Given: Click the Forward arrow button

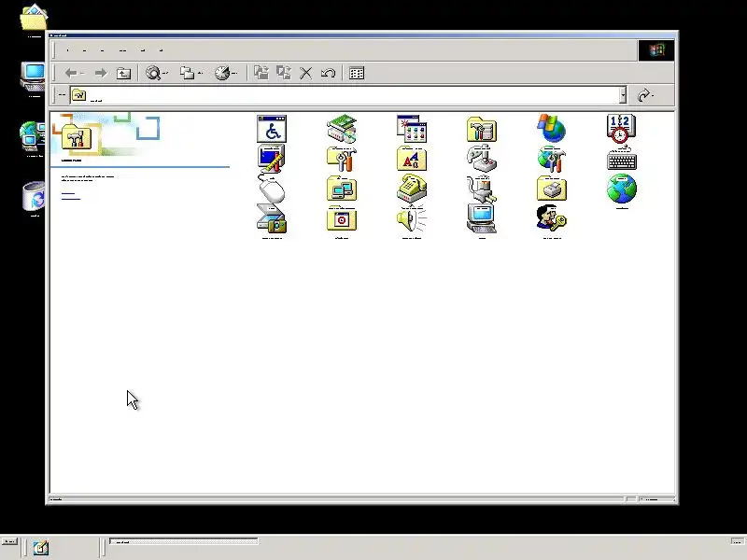Looking at the screenshot, I should [101, 73].
